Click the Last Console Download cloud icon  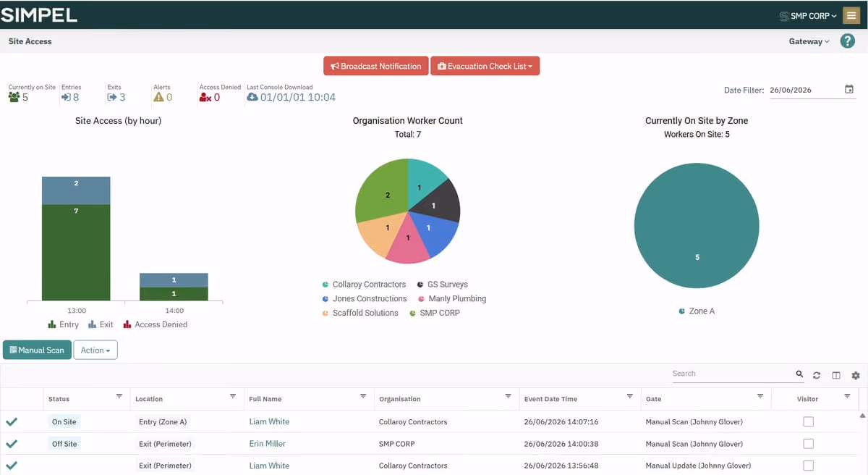tap(252, 97)
